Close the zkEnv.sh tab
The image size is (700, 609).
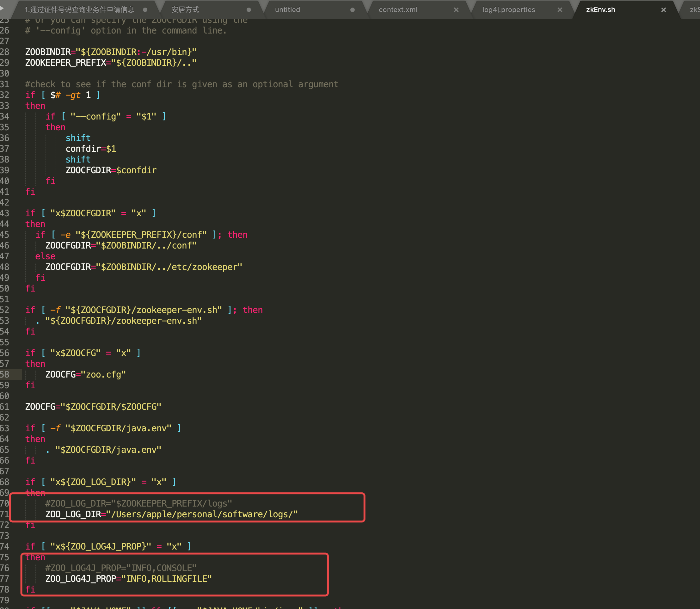[663, 10]
